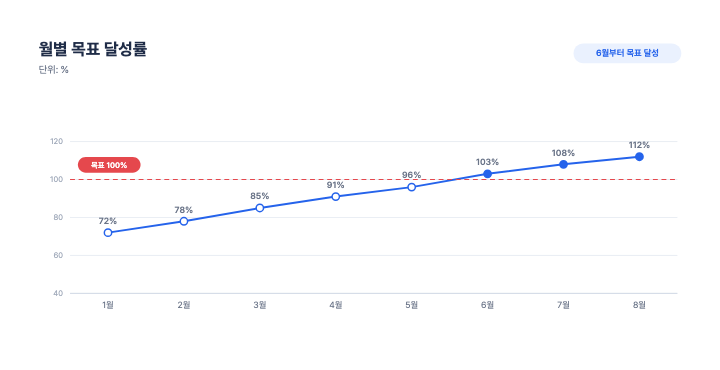
Task: Select the 2월 data point at 78%
Action: [x=184, y=221]
